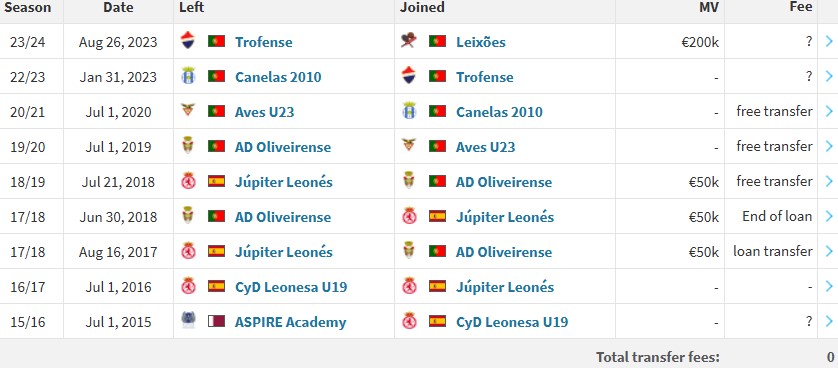This screenshot has width=838, height=368.
Task: Open details chevron for End of loan row
Action: 828,216
